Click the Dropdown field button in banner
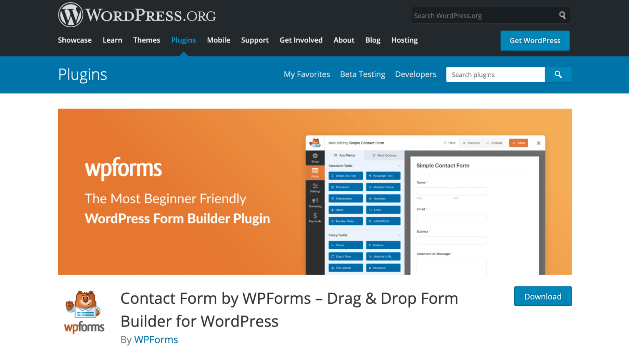This screenshot has width=629, height=364. [x=345, y=187]
